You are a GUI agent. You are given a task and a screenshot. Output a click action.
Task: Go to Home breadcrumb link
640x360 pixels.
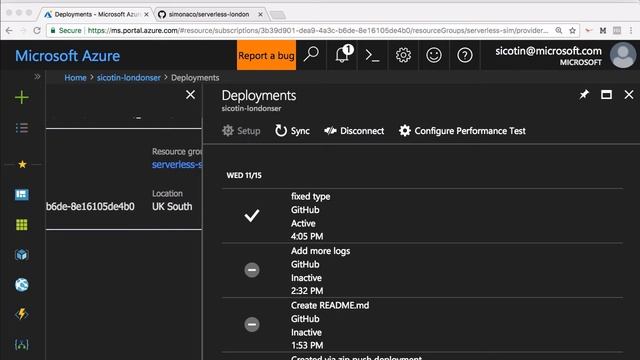[x=75, y=78]
